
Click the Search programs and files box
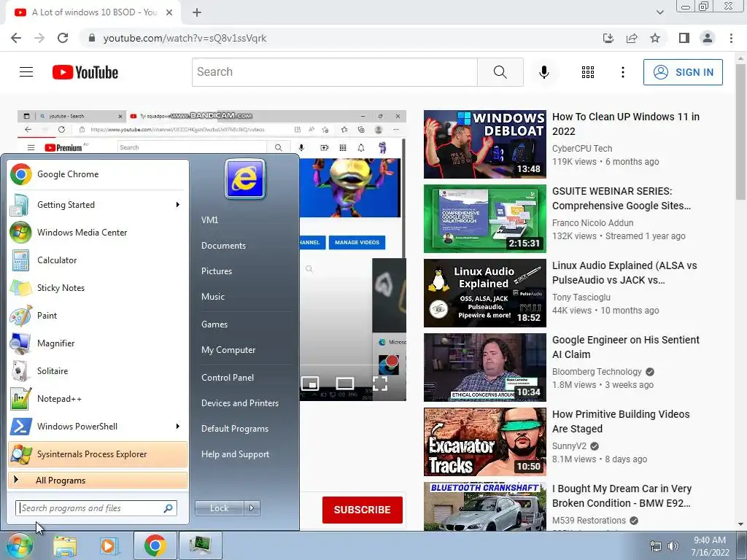tap(96, 508)
